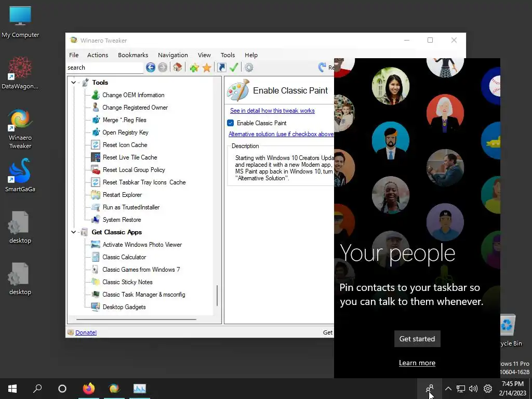The width and height of the screenshot is (532, 399).
Task: Click the Run as TrustedInstaller icon
Action: point(96,207)
